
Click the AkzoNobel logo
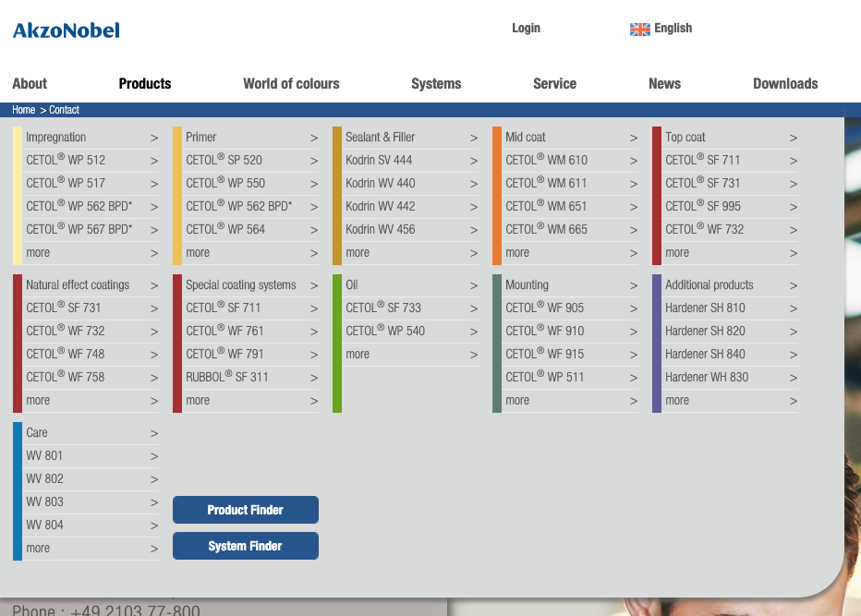(67, 30)
